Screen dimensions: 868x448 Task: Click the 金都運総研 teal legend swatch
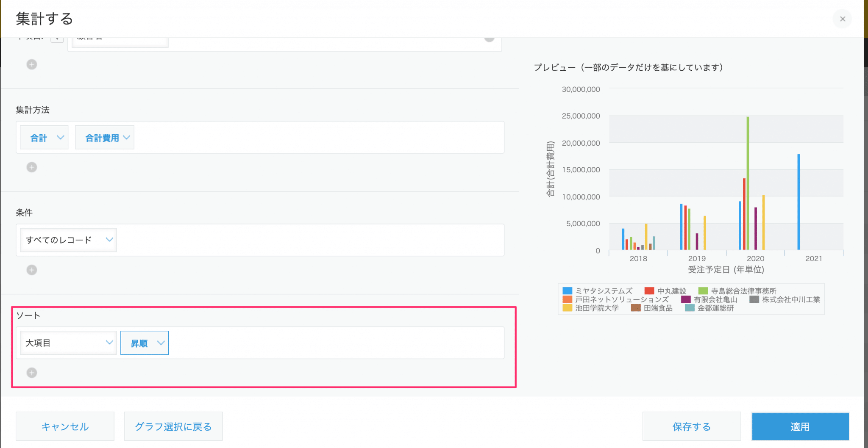pos(690,308)
